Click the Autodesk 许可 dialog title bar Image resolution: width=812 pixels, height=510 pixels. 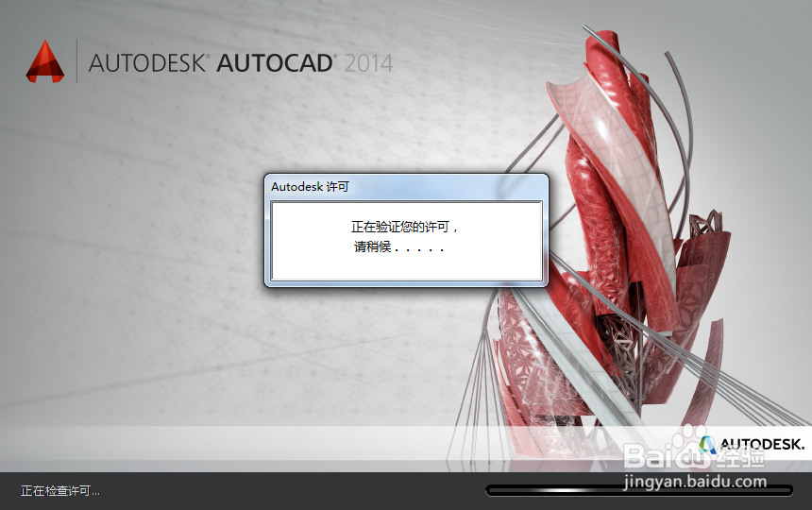coord(406,187)
